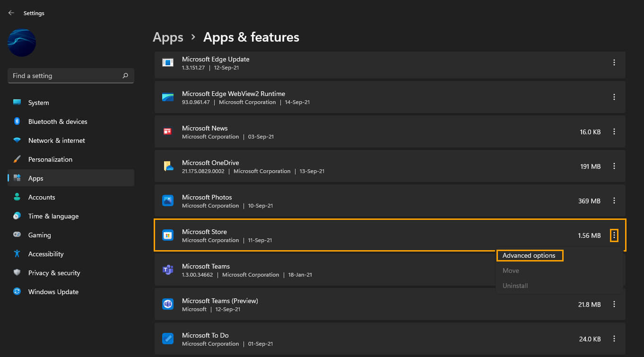This screenshot has width=644, height=357.
Task: Open Gaming category
Action: coord(71,235)
